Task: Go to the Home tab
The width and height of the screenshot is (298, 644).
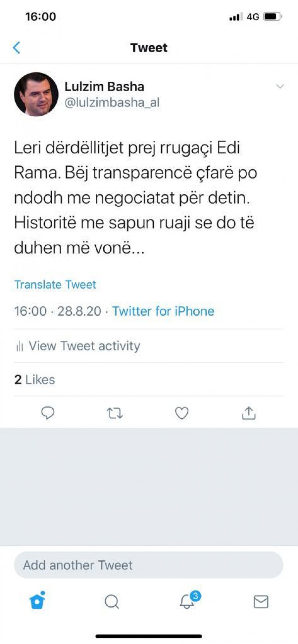Action: pyautogui.click(x=37, y=601)
